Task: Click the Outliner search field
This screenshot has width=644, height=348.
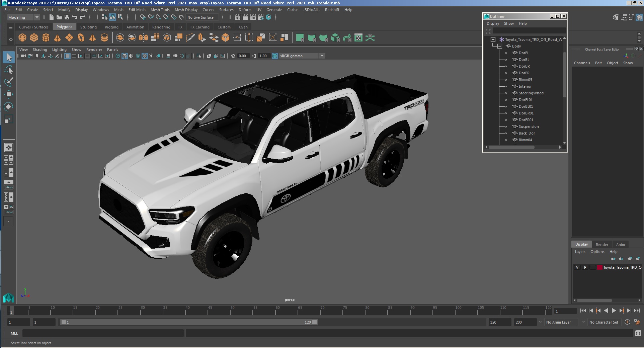Action: tap(530, 31)
